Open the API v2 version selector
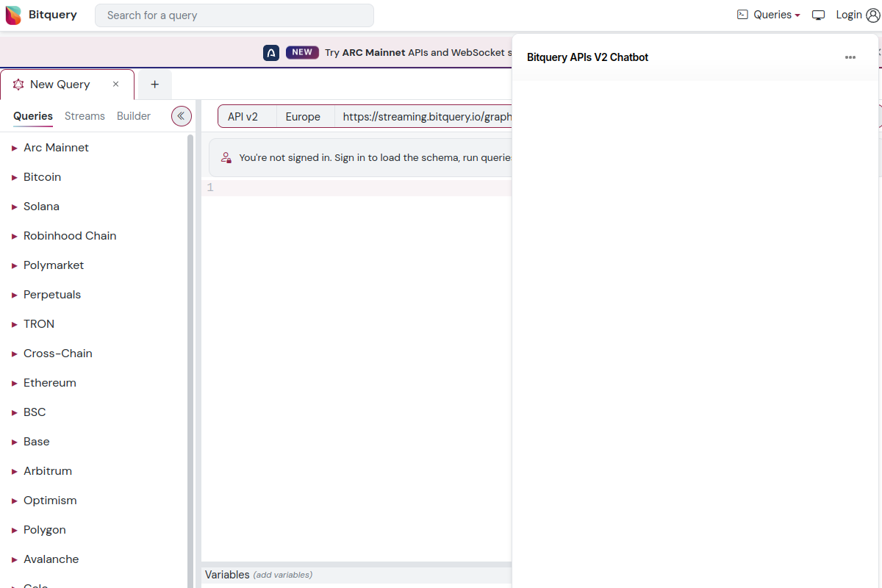Image resolution: width=882 pixels, height=588 pixels. coord(248,116)
